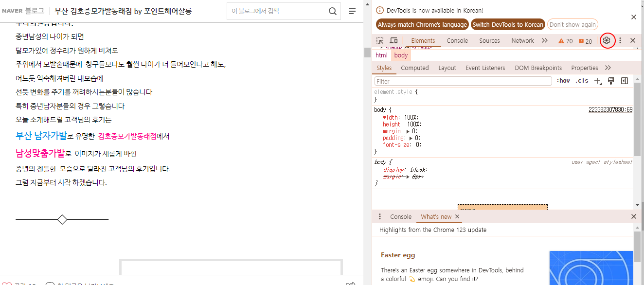The width and height of the screenshot is (644, 285).
Task: Open the Network panel
Action: [x=523, y=41]
